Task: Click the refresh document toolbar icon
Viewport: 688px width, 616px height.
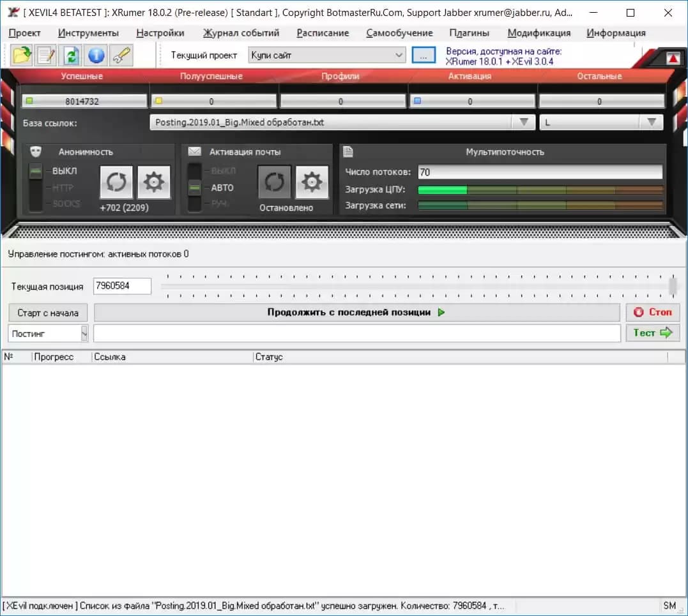Action: (x=72, y=56)
